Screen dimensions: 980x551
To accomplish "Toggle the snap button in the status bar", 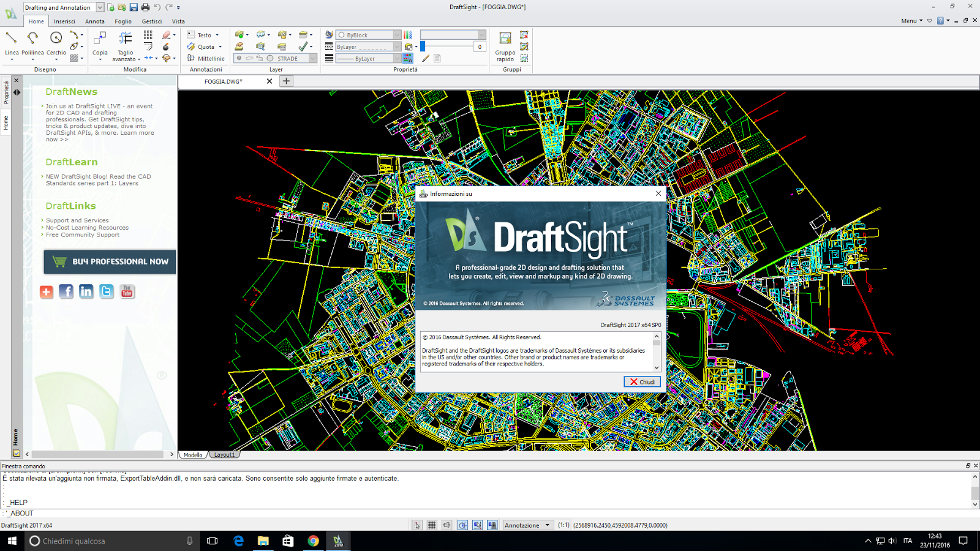I will click(417, 525).
